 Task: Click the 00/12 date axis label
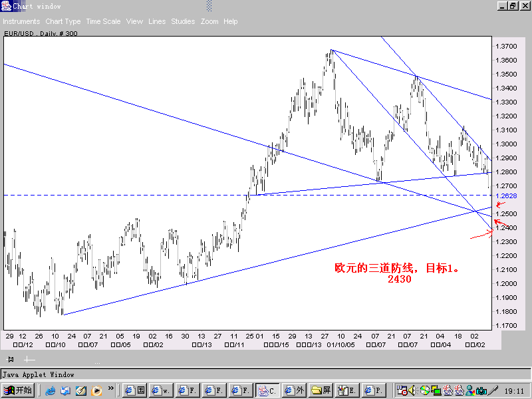click(23, 344)
